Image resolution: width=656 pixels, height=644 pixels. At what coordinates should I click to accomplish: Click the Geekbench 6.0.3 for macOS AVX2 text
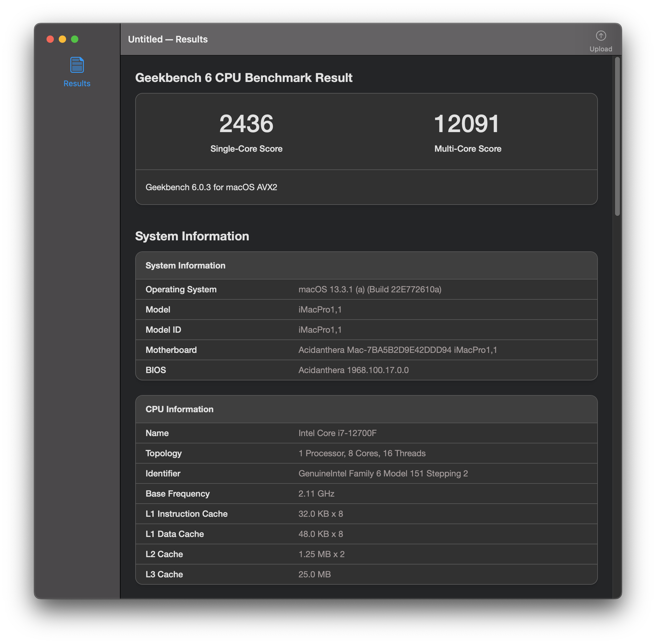pos(211,187)
